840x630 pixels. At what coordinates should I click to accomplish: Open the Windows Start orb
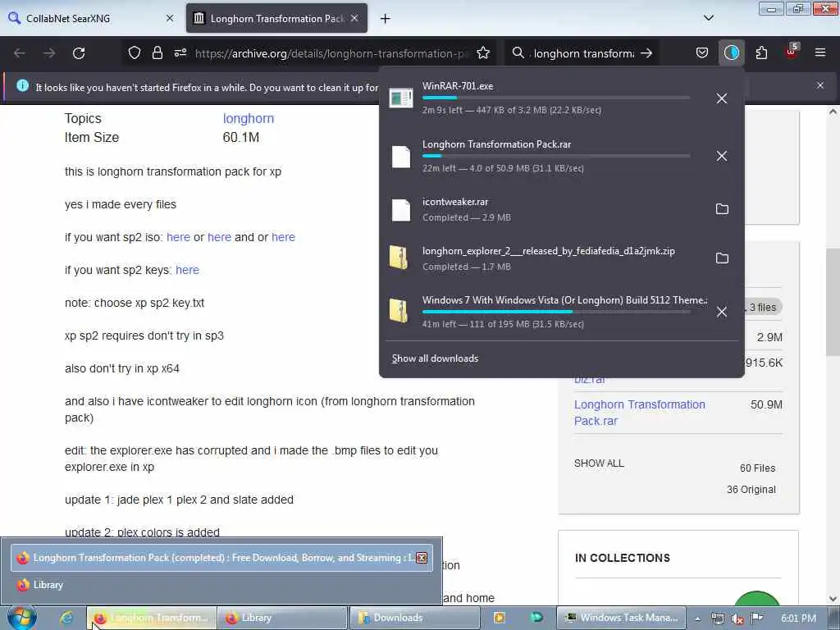point(22,618)
